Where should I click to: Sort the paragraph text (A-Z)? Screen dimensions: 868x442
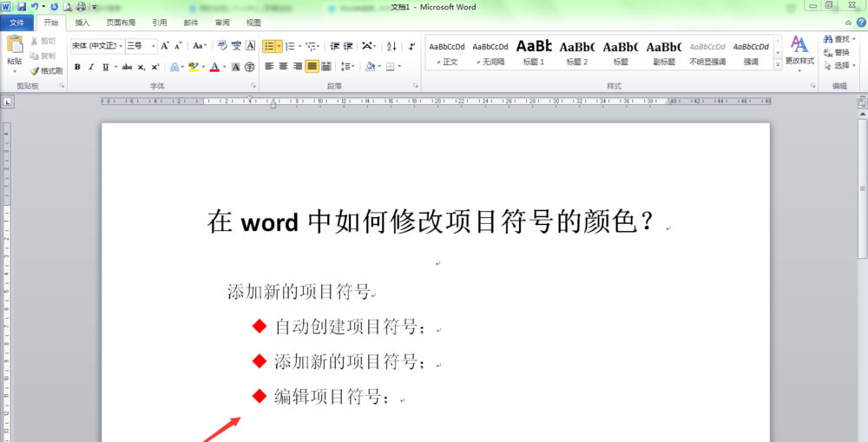[391, 46]
